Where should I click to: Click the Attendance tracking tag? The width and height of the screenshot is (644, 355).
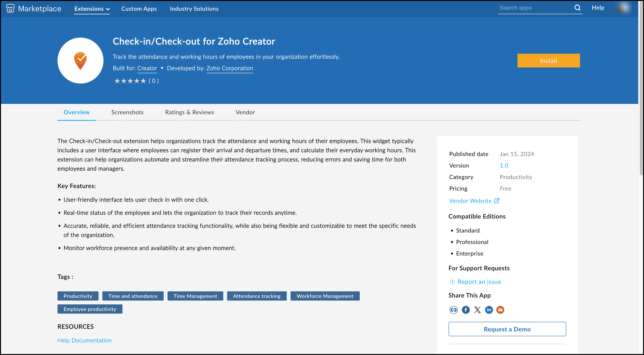(x=257, y=296)
